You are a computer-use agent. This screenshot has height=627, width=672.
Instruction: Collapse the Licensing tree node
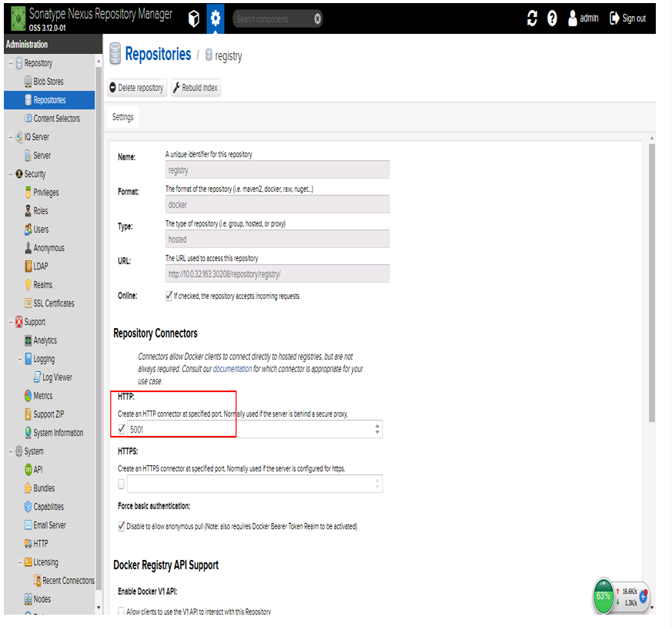[x=20, y=562]
